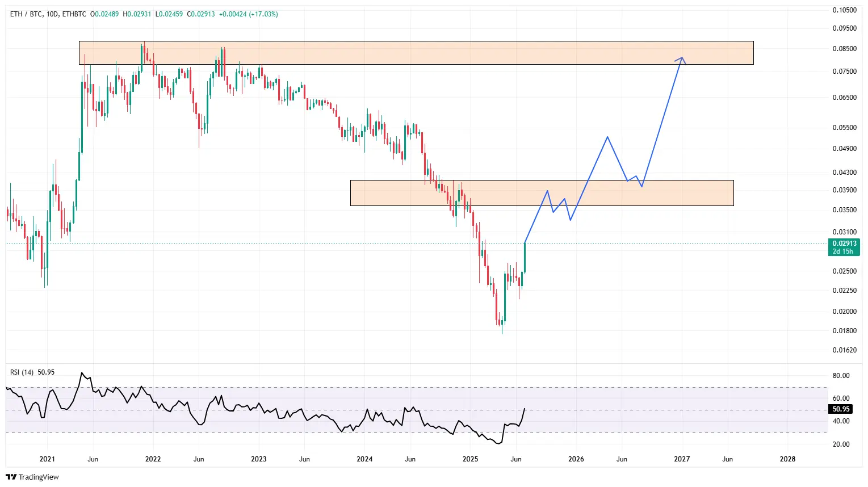The height and width of the screenshot is (487, 868).
Task: Click the 20.00 RSI axis label
Action: pyautogui.click(x=841, y=444)
